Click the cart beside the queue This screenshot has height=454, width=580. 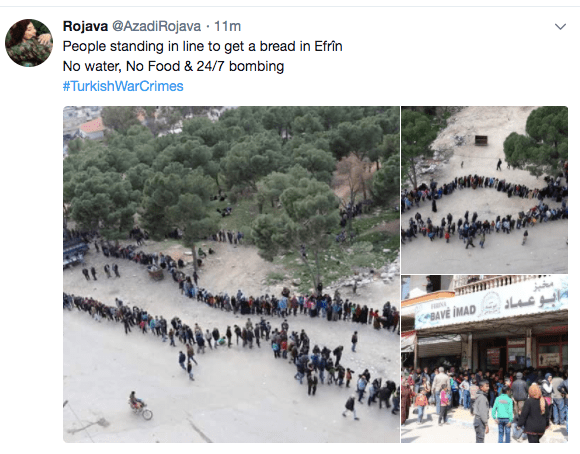(156, 273)
